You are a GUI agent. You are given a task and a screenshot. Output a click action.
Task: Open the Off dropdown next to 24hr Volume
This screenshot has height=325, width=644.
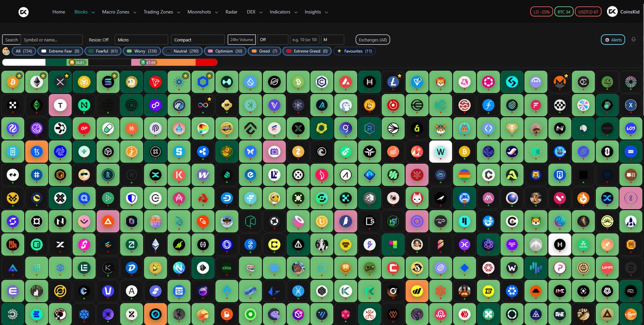[x=273, y=40]
